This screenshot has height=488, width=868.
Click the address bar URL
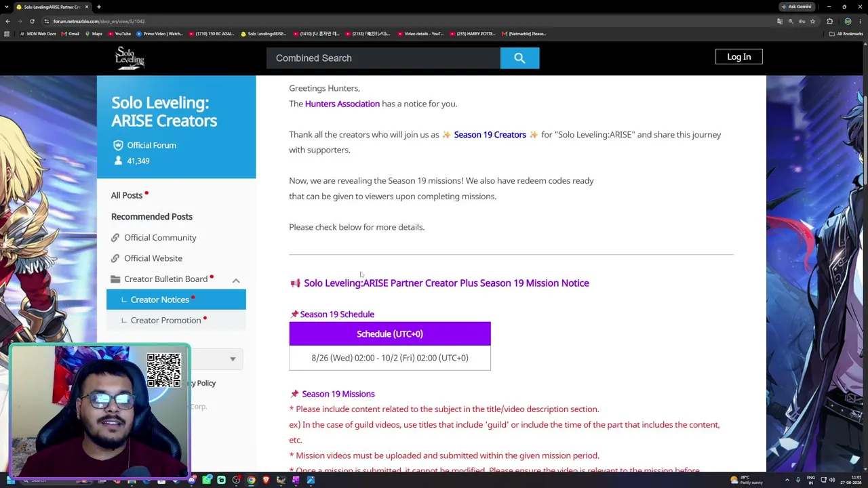99,22
